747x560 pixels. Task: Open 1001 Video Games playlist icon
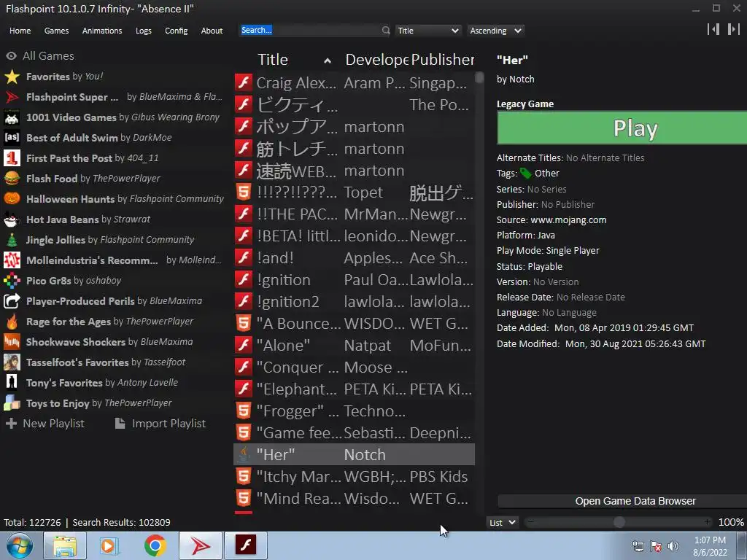(12, 117)
